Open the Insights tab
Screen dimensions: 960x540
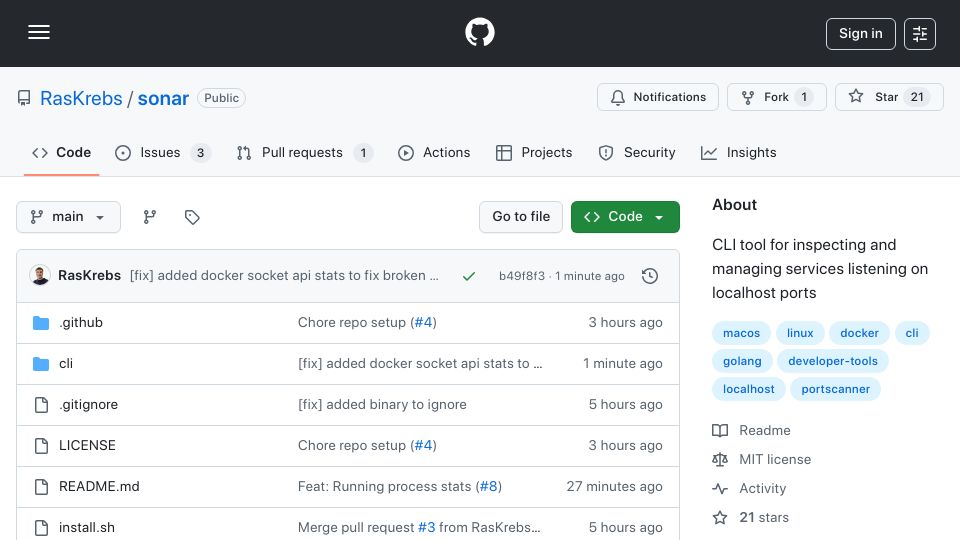coord(738,152)
